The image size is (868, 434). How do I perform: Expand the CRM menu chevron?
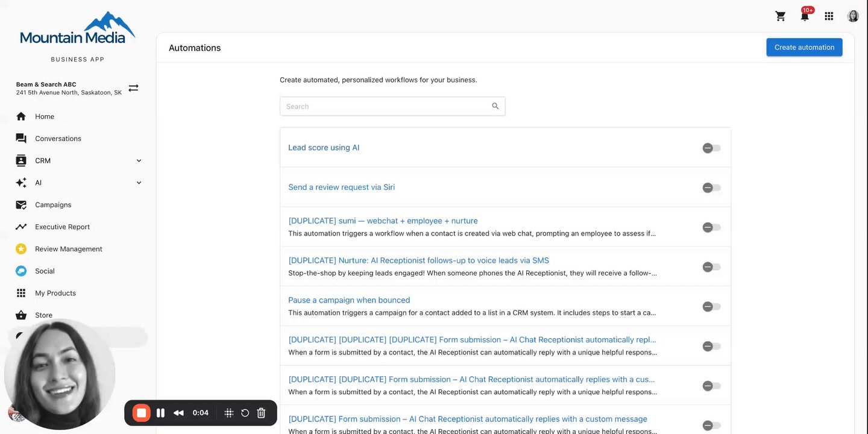coord(139,161)
